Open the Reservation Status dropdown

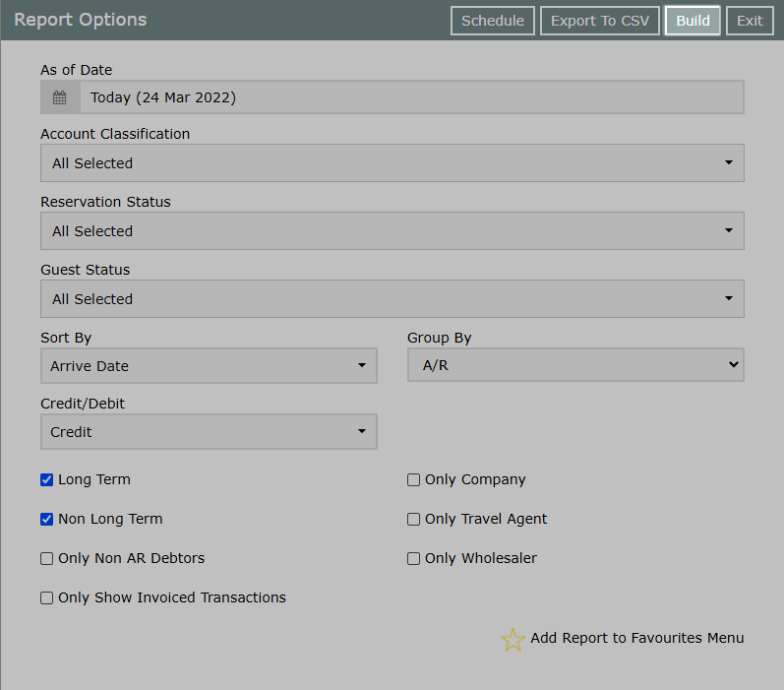click(392, 231)
